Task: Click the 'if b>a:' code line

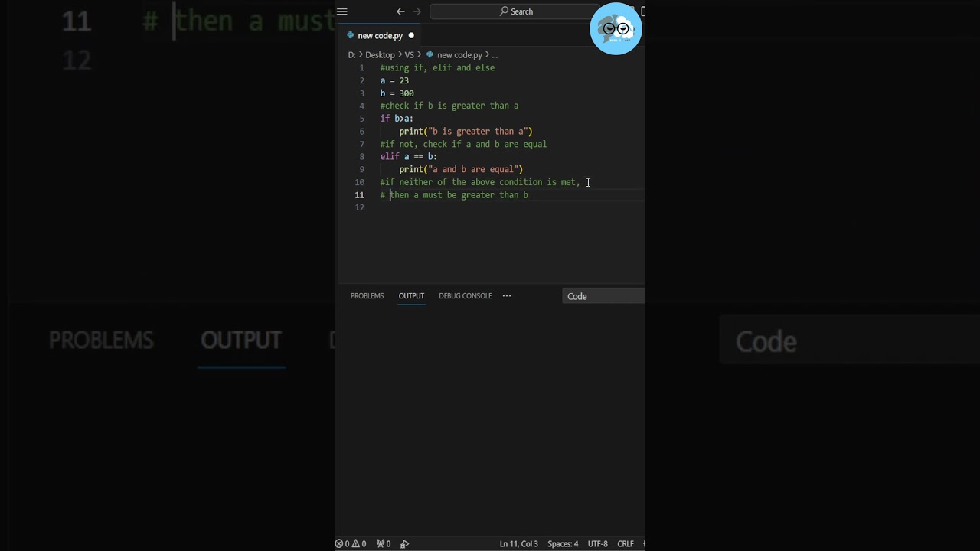Action: (397, 119)
